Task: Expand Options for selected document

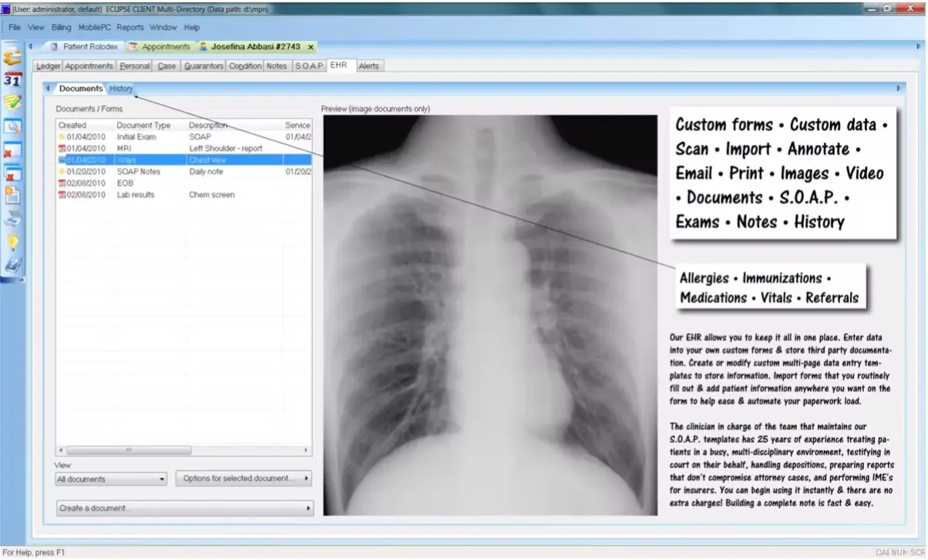Action: pyautogui.click(x=244, y=478)
